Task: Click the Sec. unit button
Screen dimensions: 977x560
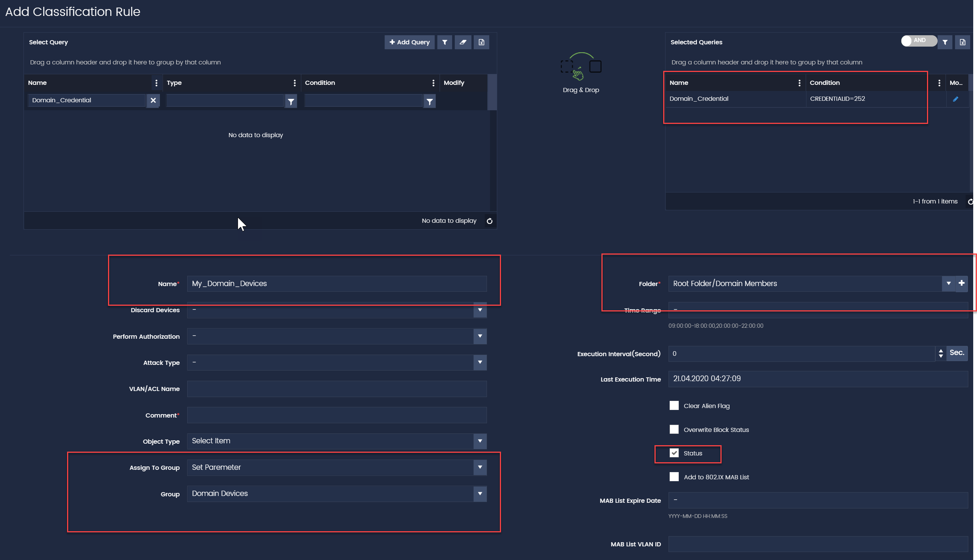Action: tap(957, 353)
